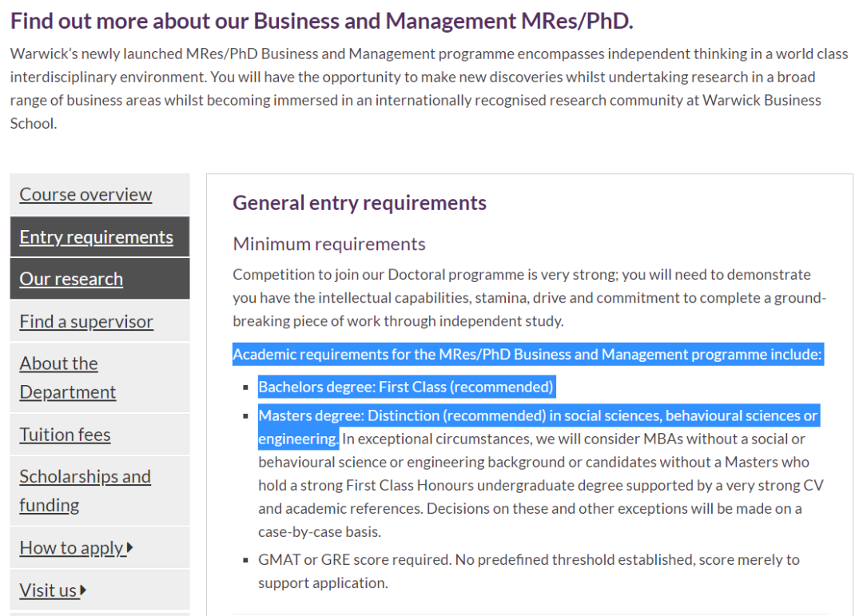Click the paragraph starting Competition to join our Doctoral programme
The height and width of the screenshot is (616, 863).
click(x=530, y=298)
